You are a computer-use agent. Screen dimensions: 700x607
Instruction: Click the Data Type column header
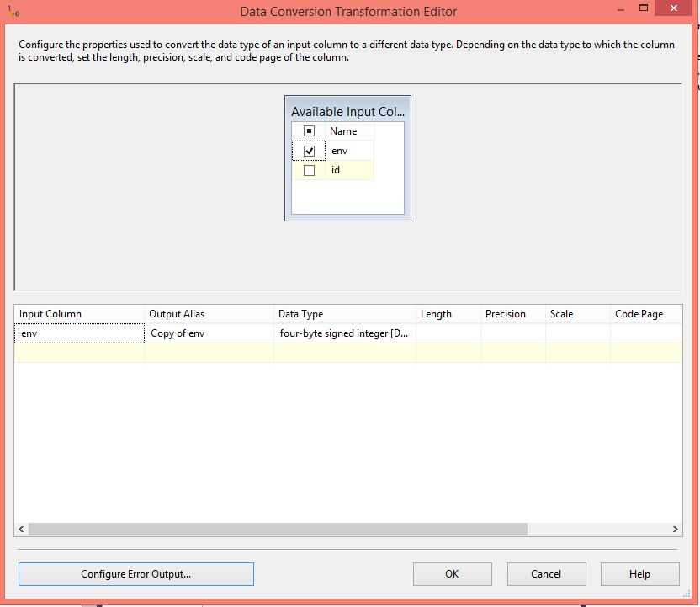[x=345, y=314]
